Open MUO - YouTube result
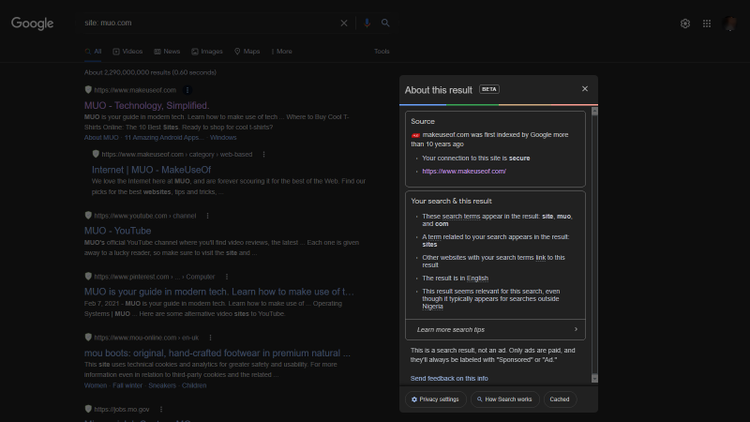This screenshot has width=750, height=422. 118,231
